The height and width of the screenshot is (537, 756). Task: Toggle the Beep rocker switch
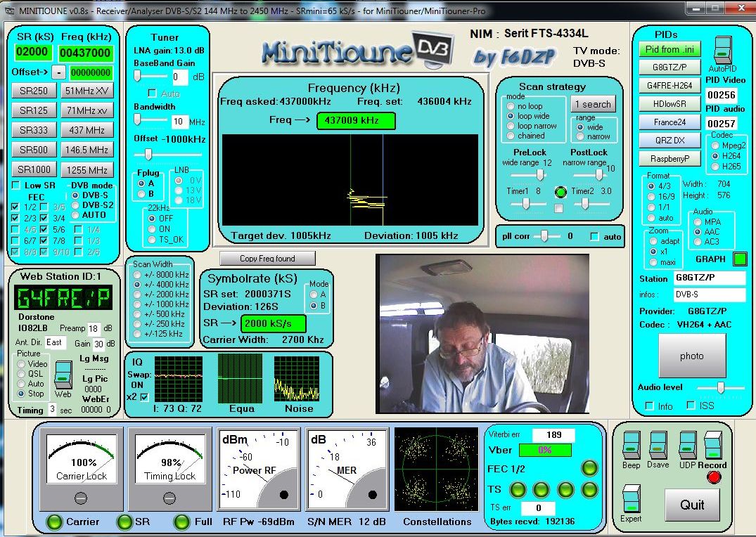[x=631, y=446]
